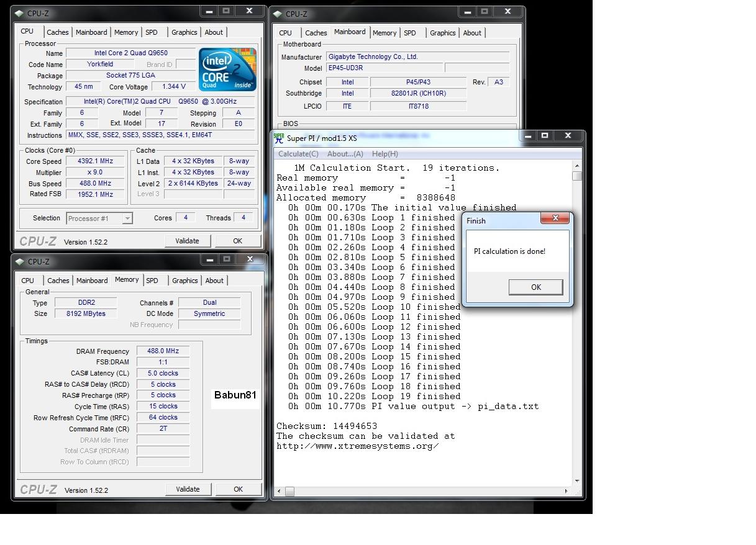This screenshot has width=756, height=545.
Task: Confirm OK in Finish dialog
Action: (x=536, y=287)
